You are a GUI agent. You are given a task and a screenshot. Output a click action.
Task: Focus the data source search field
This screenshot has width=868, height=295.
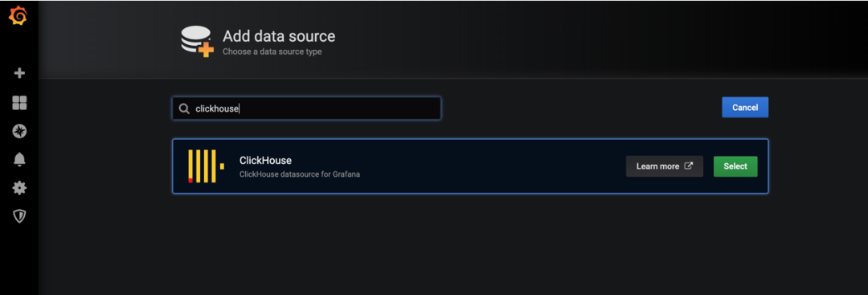307,109
